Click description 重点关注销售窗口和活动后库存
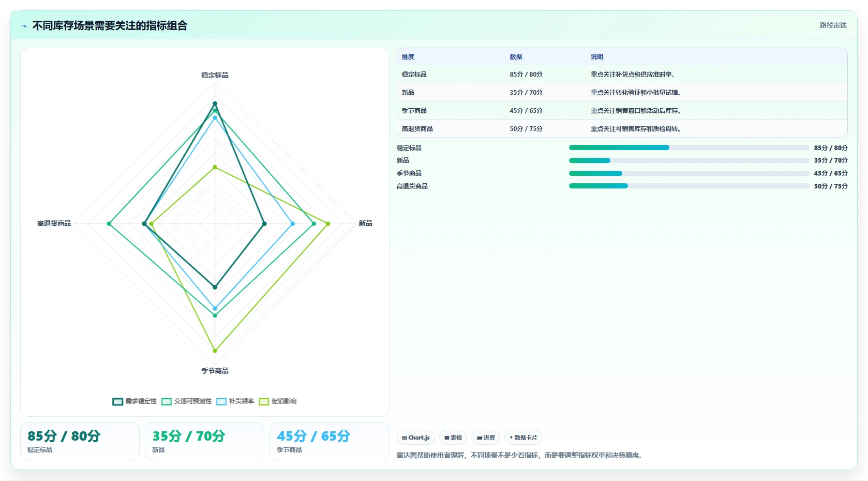The height and width of the screenshot is (481, 868). [636, 111]
